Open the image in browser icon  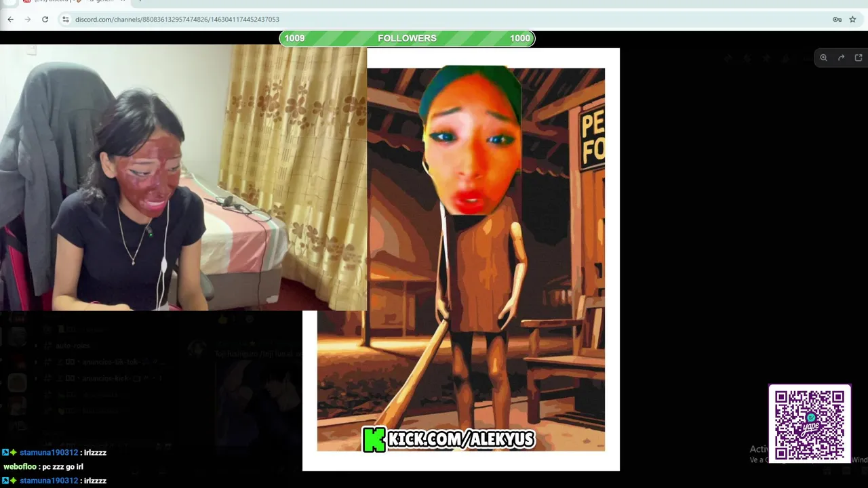point(859,58)
